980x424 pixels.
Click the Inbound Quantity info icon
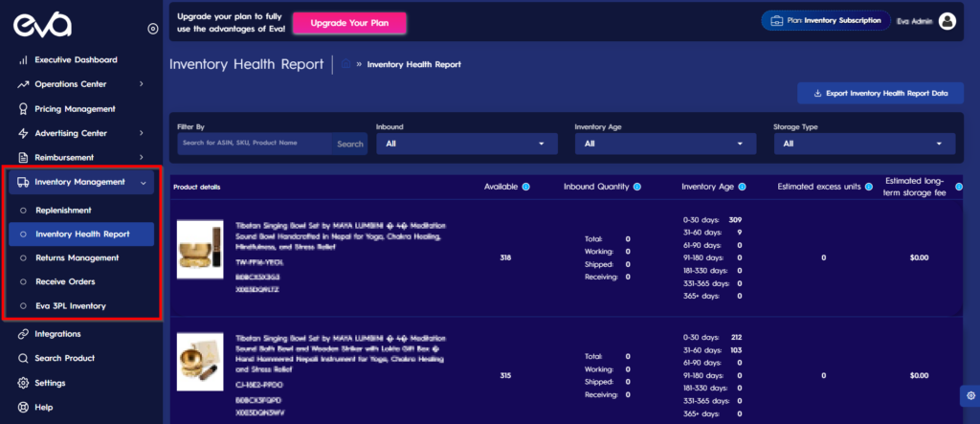click(x=636, y=187)
